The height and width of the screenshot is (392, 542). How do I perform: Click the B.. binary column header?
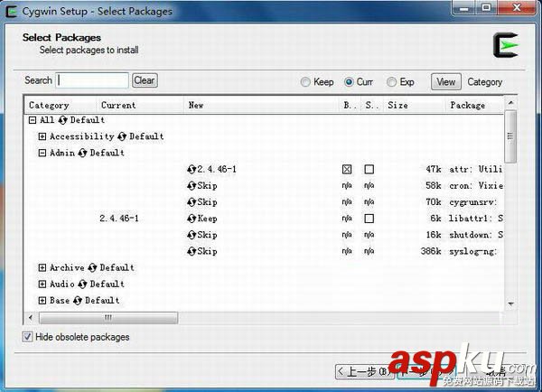350,105
